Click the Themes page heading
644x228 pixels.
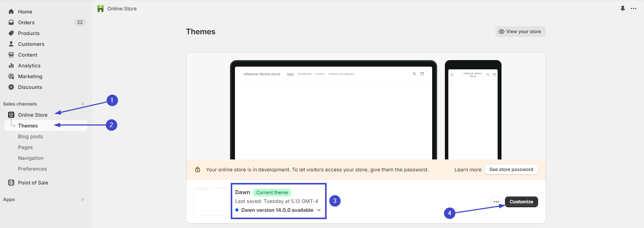[201, 32]
